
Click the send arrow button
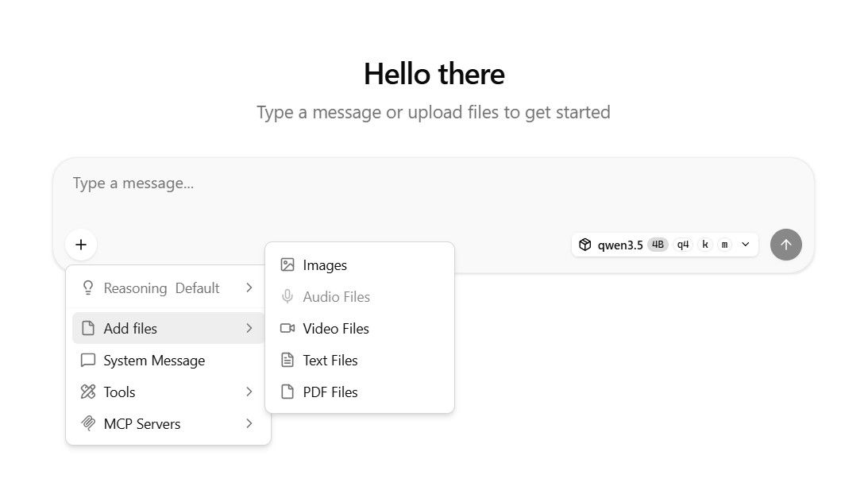tap(785, 245)
